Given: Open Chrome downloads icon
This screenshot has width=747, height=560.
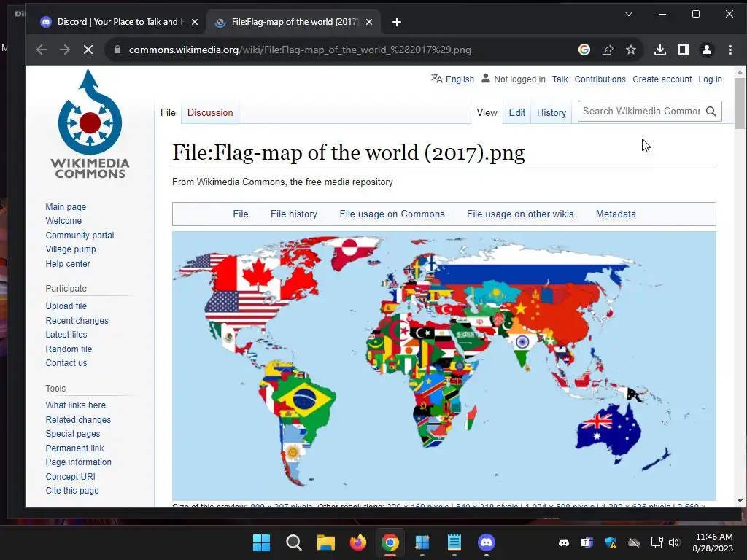Looking at the screenshot, I should 659,50.
